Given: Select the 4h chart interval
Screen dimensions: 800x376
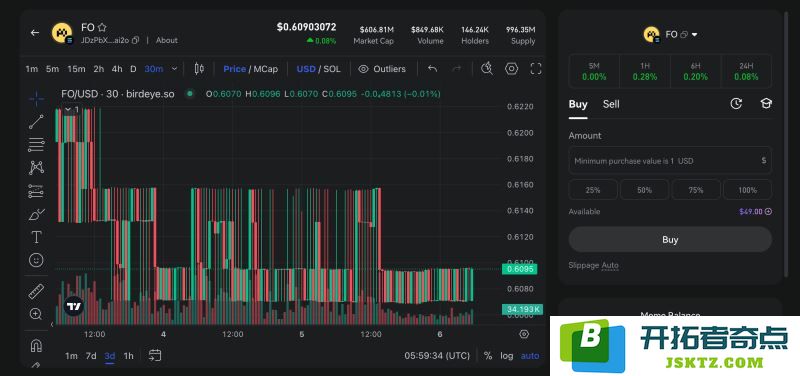Looking at the screenshot, I should point(117,69).
